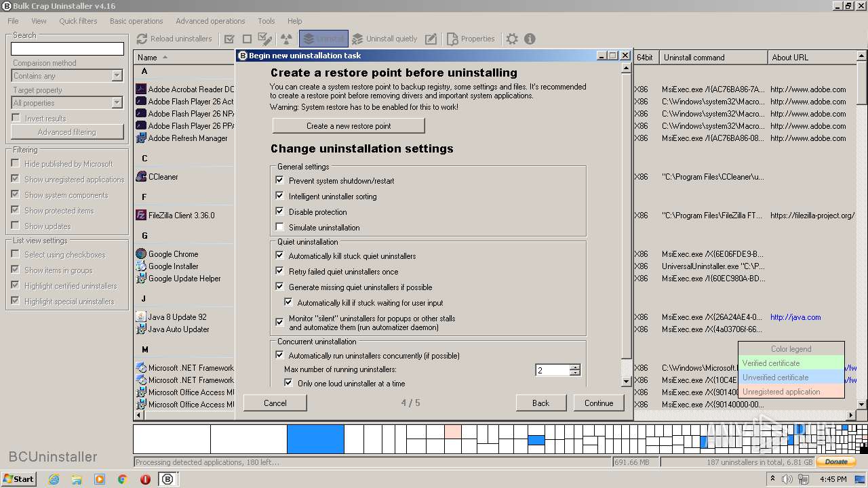Open Internet Explorer from the taskbar
This screenshot has height=488, width=868.
[x=54, y=479]
